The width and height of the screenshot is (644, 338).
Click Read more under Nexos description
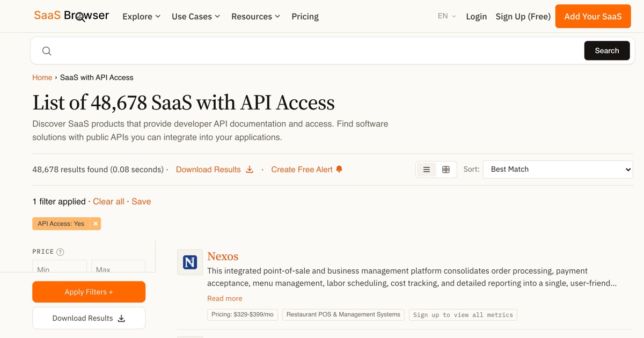coord(225,298)
